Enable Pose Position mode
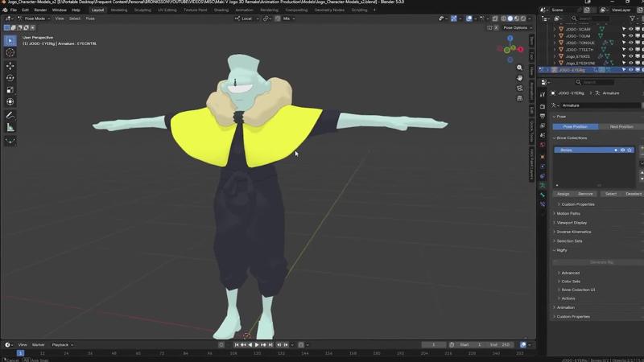Viewport: 644px width, 362px height. click(575, 127)
